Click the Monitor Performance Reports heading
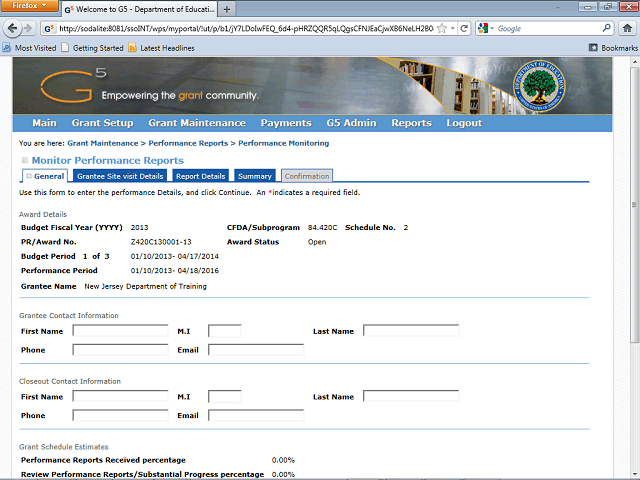640x480 pixels. [x=108, y=160]
